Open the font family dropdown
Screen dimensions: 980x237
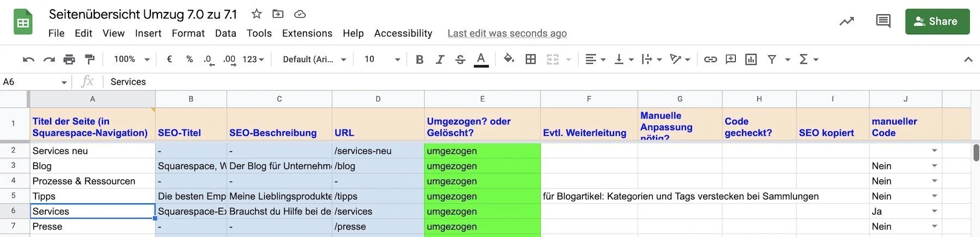pyautogui.click(x=314, y=59)
